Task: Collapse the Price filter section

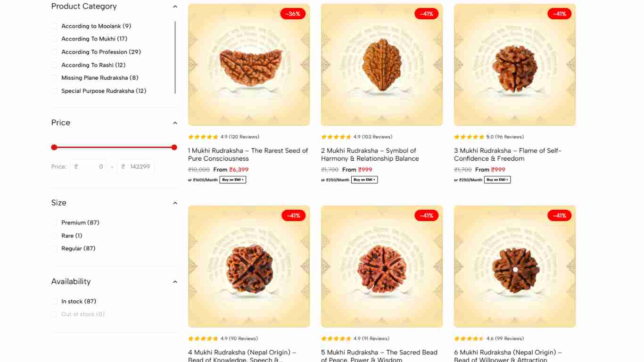Action: coord(175,123)
